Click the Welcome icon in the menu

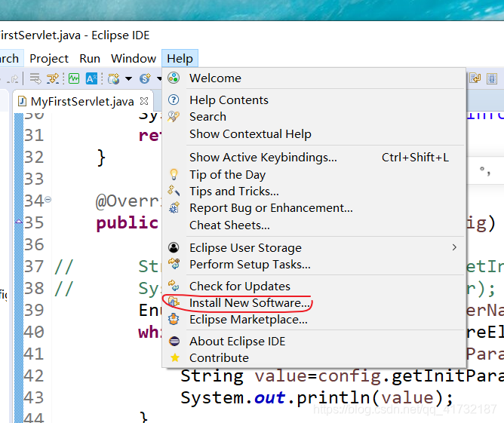(174, 78)
